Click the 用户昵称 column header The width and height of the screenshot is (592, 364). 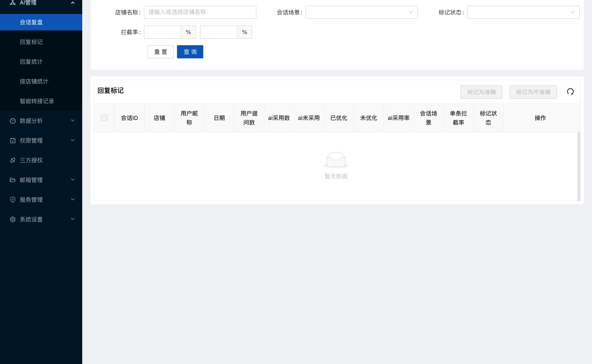pyautogui.click(x=189, y=118)
